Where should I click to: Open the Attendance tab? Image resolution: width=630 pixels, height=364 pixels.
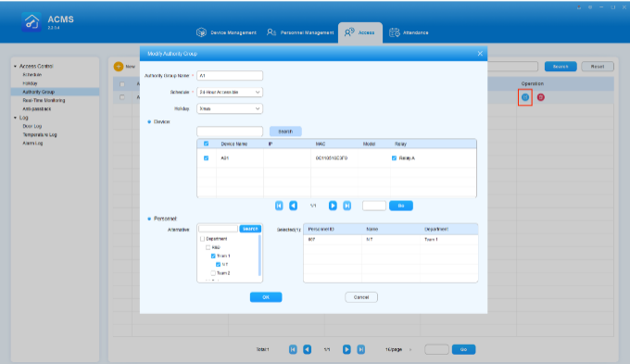[409, 32]
